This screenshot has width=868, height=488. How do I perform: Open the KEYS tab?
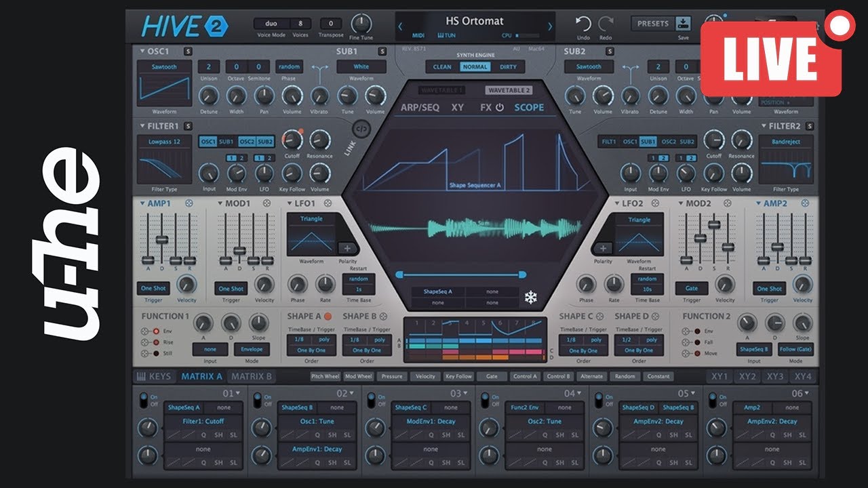tap(154, 377)
